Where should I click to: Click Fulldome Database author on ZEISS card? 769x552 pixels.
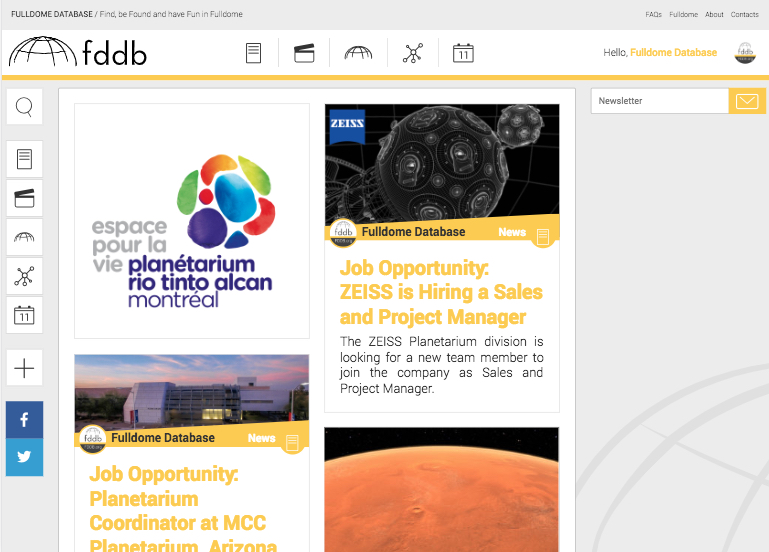point(413,232)
